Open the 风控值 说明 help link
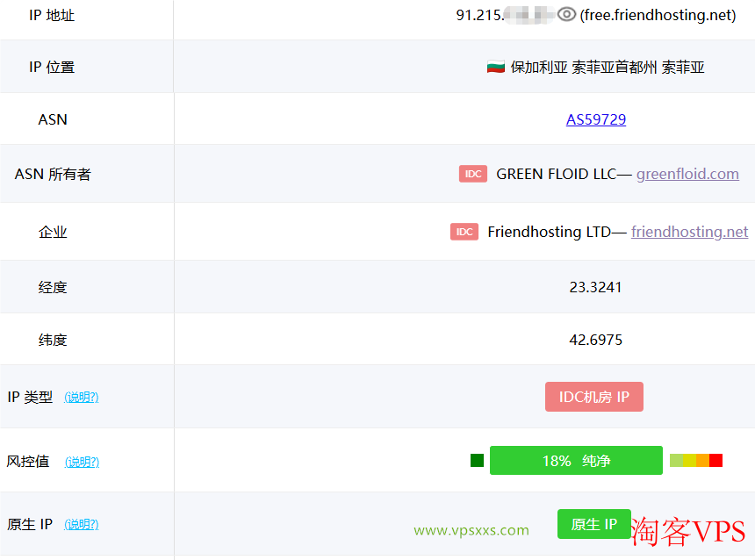755x560 pixels. pos(82,462)
